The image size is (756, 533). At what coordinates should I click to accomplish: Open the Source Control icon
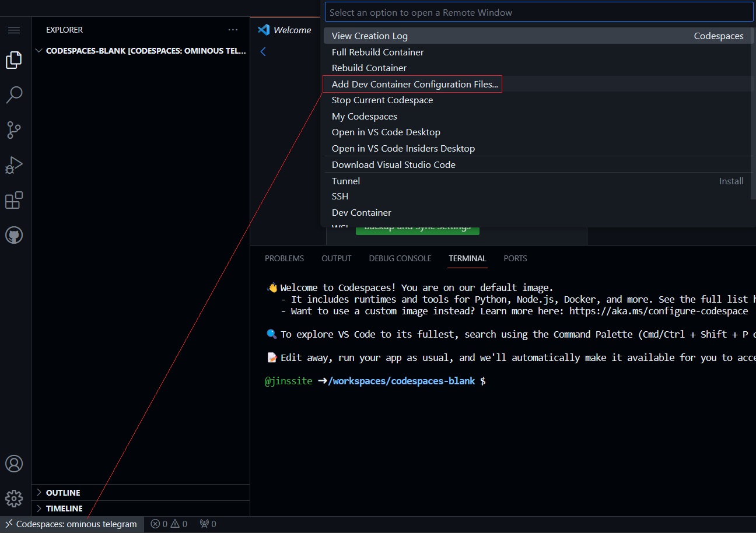14,129
